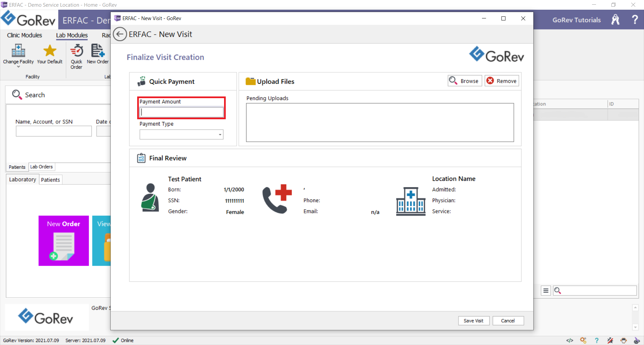Click the hospital building Location icon
This screenshot has height=345, width=644.
pyautogui.click(x=411, y=201)
